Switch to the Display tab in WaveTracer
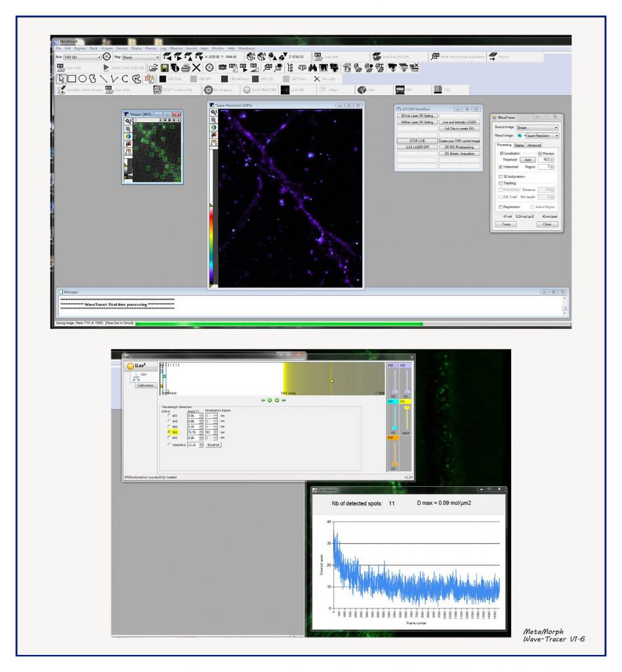Viewport: 622px width, 672px height. point(519,145)
